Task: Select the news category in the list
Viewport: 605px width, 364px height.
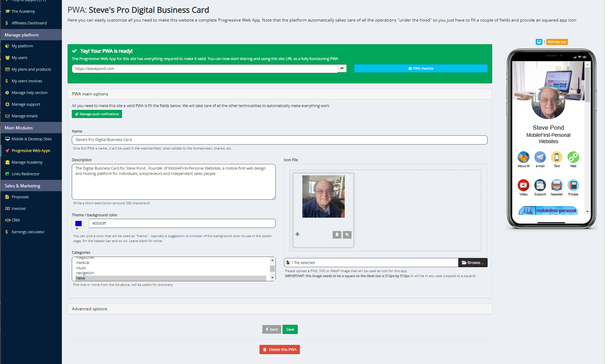Action: tap(80, 278)
